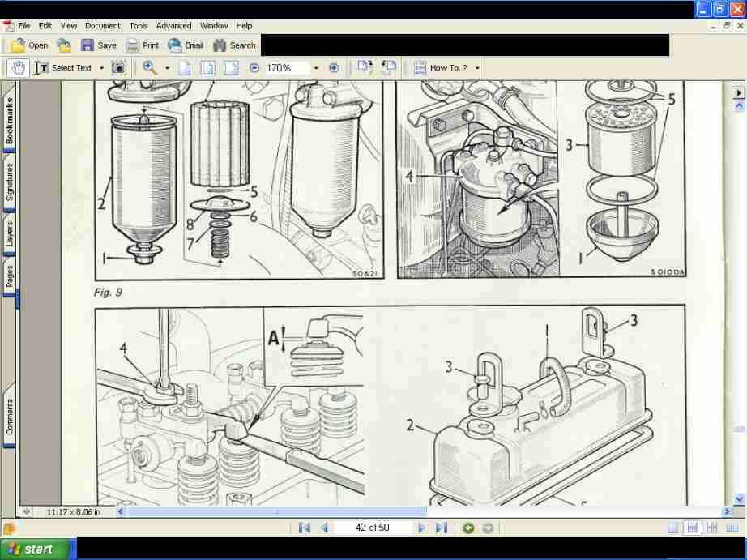Go to the first page
The width and height of the screenshot is (747, 560).
pyautogui.click(x=304, y=528)
